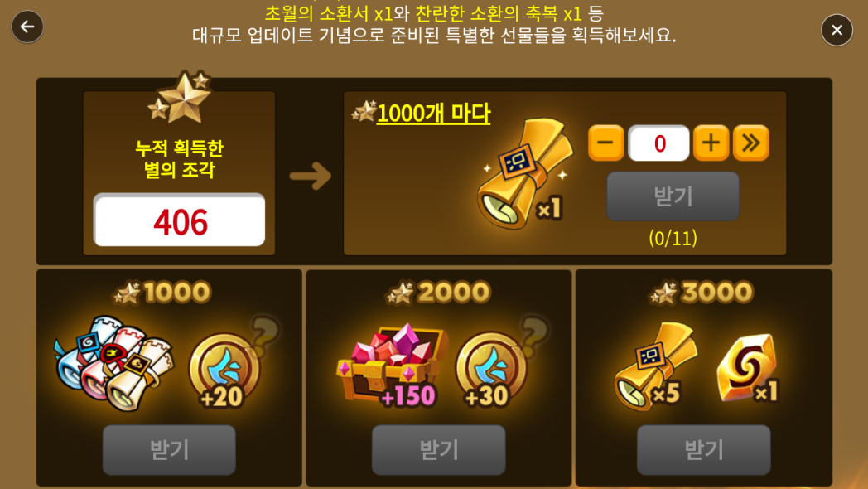Inspect the x5 golden scroll reward
The width and height of the screenshot is (868, 489).
(653, 366)
